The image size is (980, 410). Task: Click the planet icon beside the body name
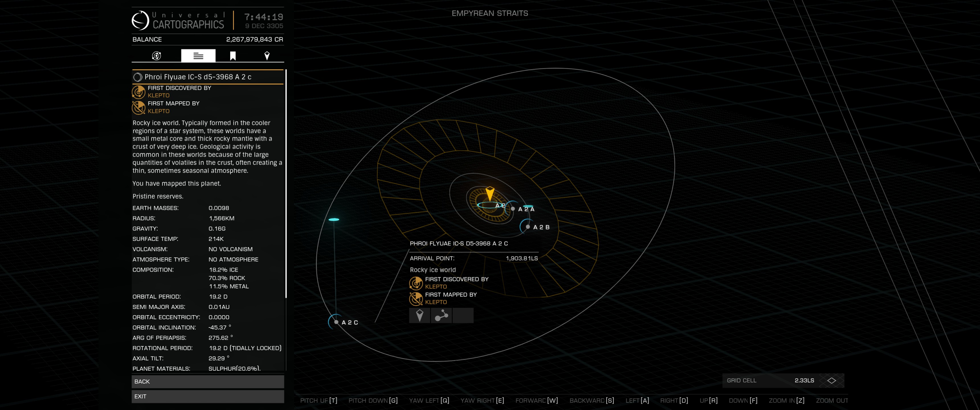[x=138, y=77]
